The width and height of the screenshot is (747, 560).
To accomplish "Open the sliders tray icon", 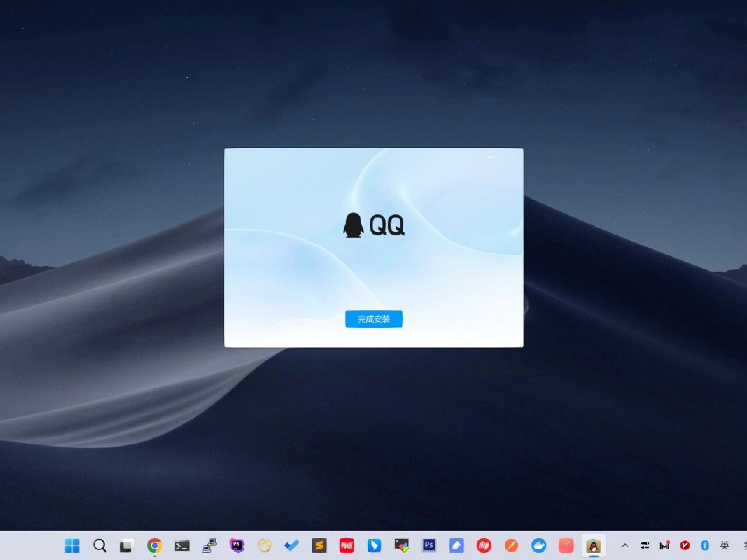I will coord(645,546).
